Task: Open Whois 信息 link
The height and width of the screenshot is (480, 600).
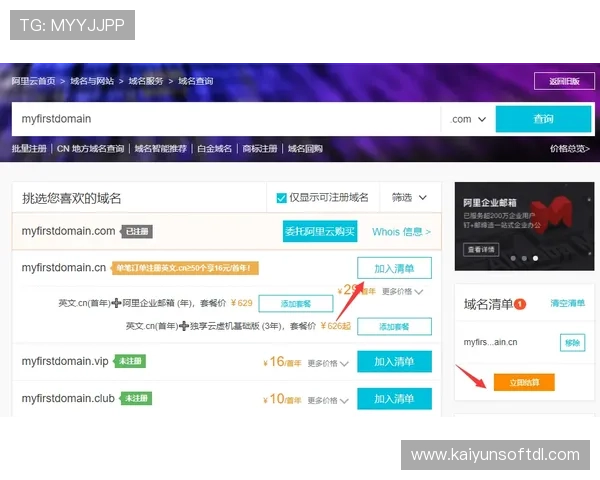Action: (401, 232)
